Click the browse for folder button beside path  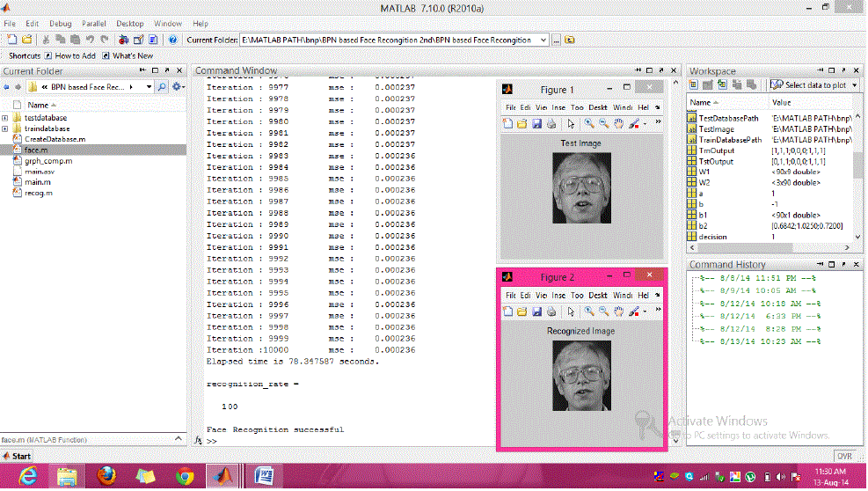557,40
